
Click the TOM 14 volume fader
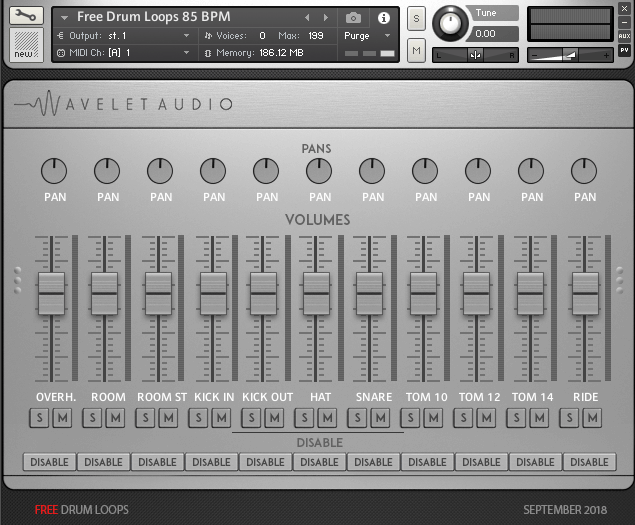(531, 293)
